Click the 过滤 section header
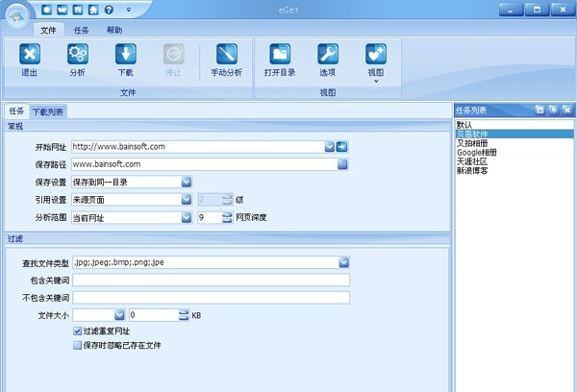Screen dimensions: 577x392 click(x=227, y=238)
